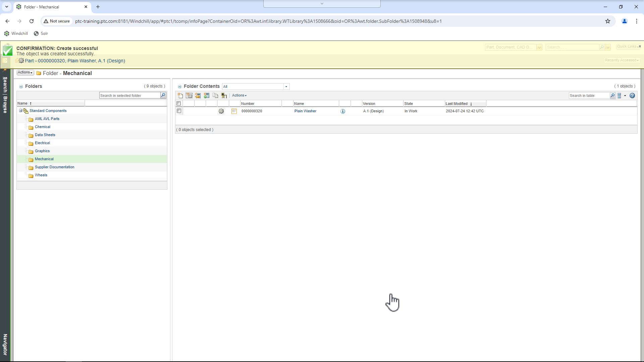Open the created Part 0000000320 link in banner

tap(75, 61)
